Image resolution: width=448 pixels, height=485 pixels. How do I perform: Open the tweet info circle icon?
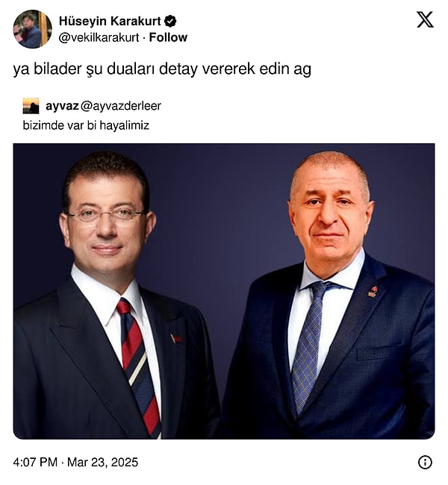coord(425,462)
